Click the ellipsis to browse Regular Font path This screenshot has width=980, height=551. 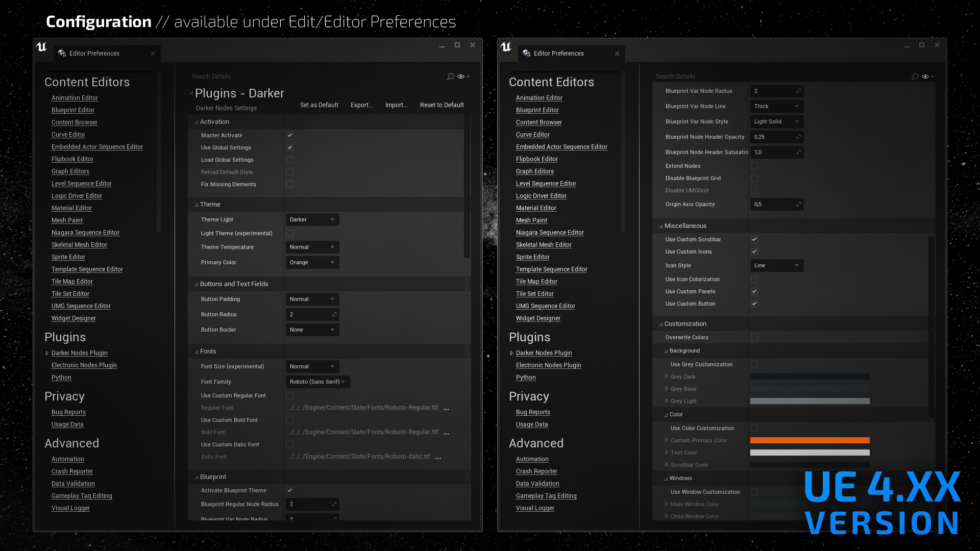click(x=446, y=409)
